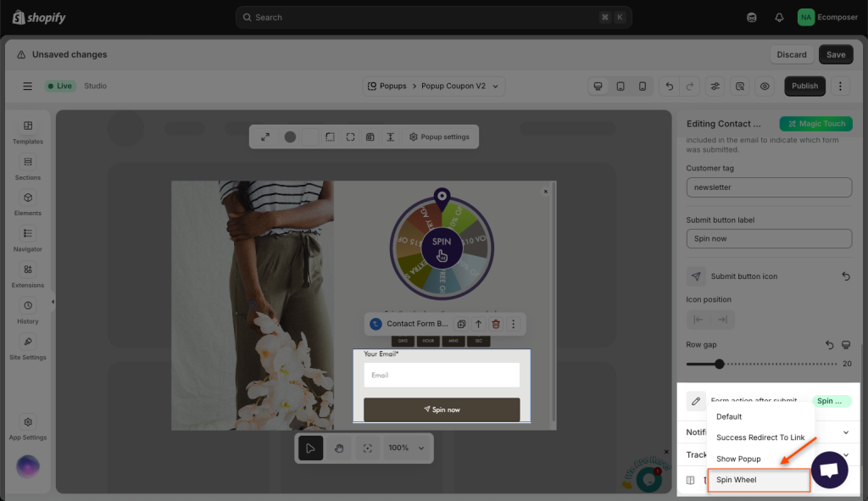Open the 100% zoom level dropdown

pos(407,448)
